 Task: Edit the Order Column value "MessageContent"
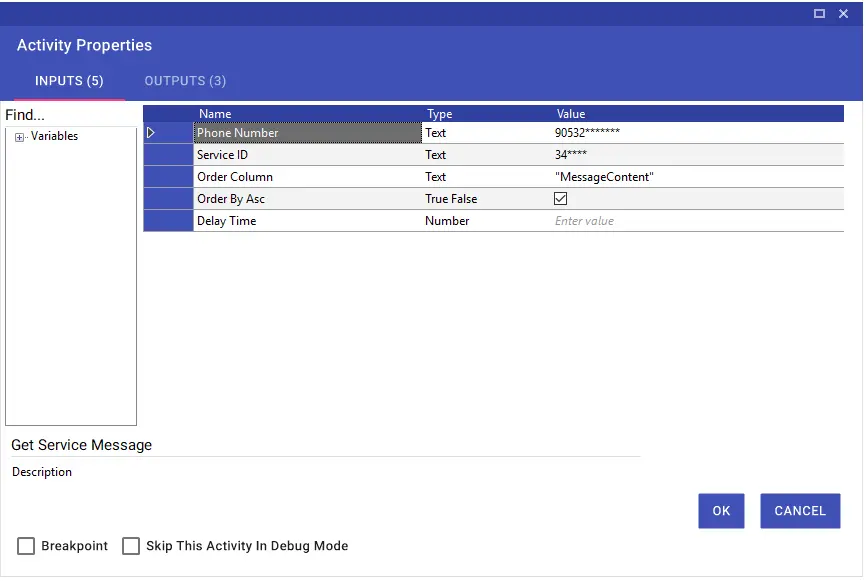tap(696, 177)
